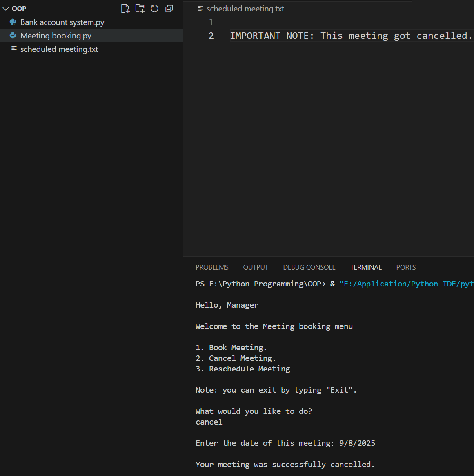Select the TERMINAL tab

pyautogui.click(x=366, y=267)
